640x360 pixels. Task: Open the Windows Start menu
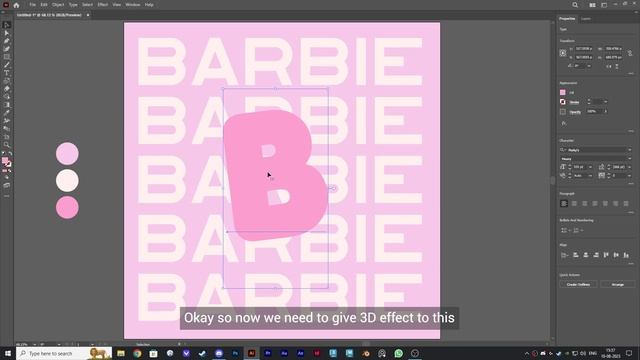click(7, 353)
